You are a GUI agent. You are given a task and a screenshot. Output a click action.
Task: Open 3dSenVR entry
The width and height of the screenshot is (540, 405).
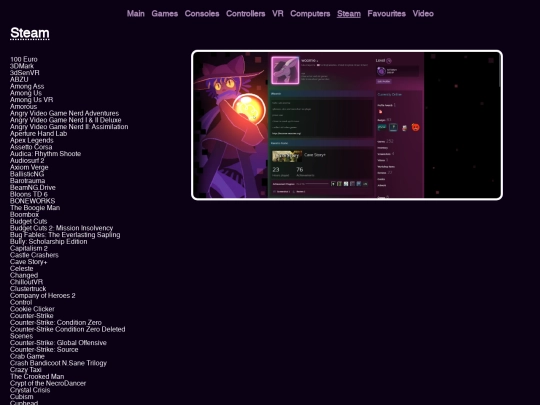(24, 73)
